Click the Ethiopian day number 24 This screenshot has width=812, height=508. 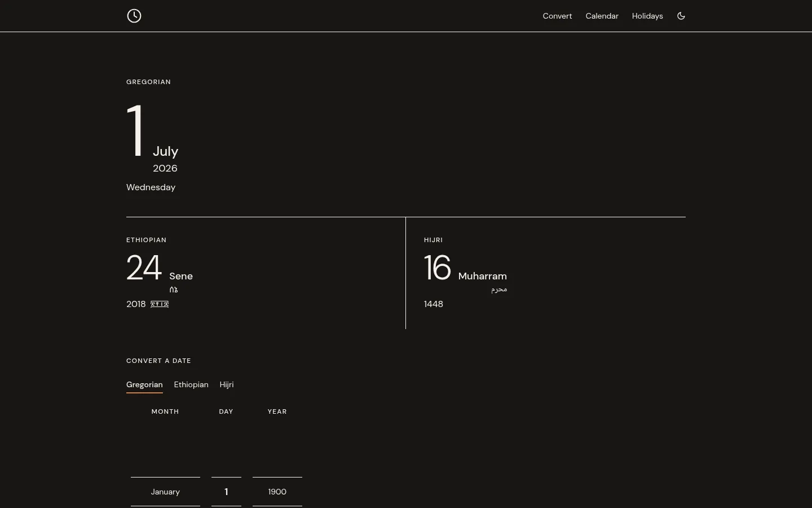click(144, 268)
